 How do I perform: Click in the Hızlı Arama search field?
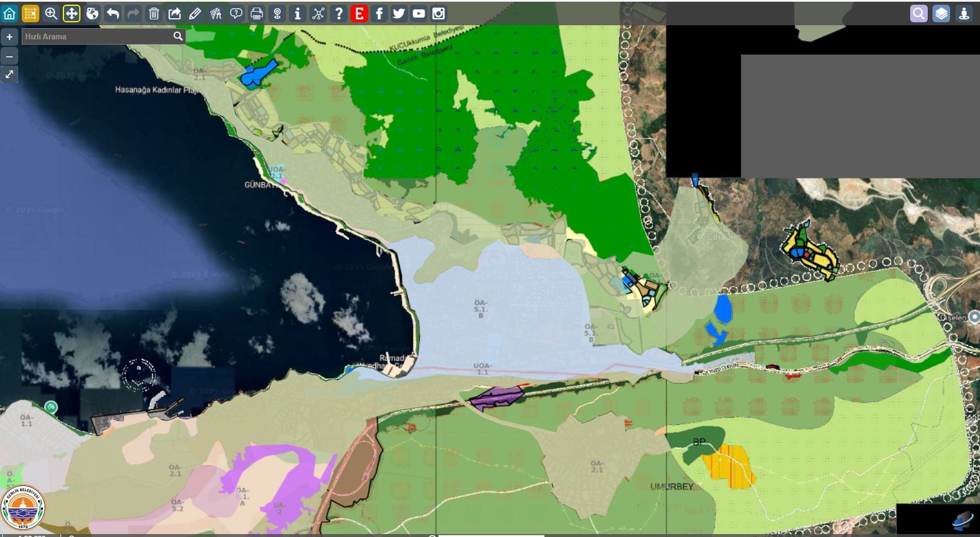97,36
